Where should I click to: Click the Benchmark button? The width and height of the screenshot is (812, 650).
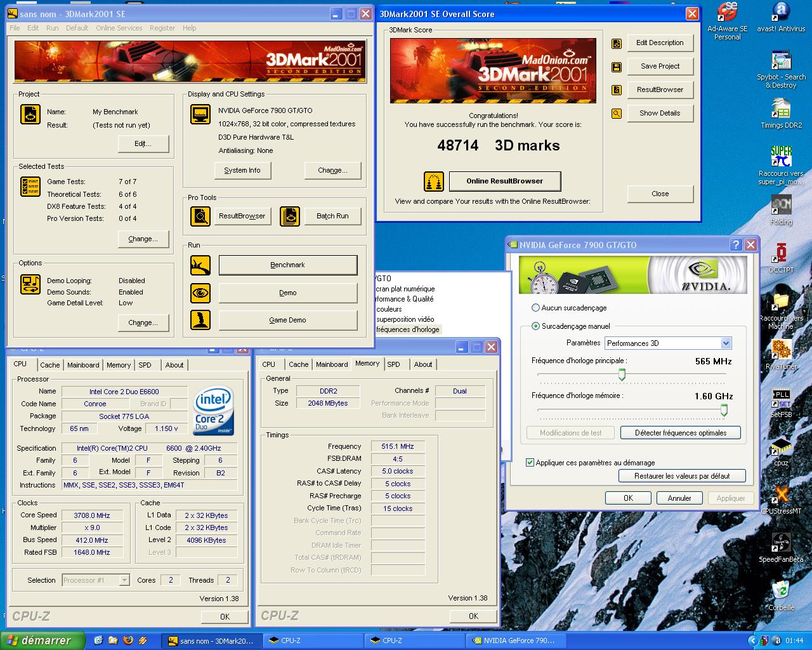288,265
